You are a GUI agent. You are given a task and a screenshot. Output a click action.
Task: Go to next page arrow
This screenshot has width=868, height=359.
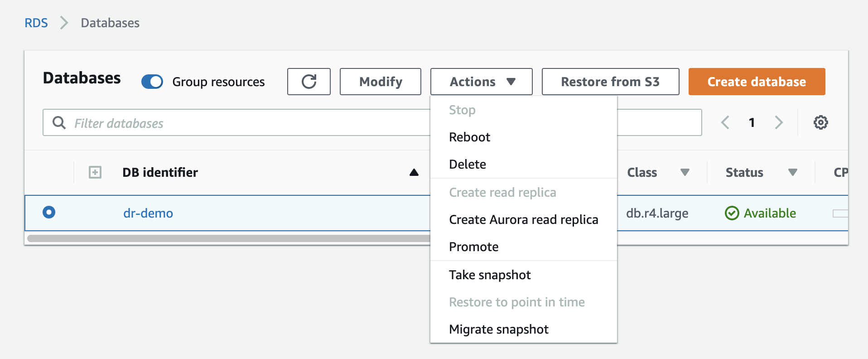779,122
